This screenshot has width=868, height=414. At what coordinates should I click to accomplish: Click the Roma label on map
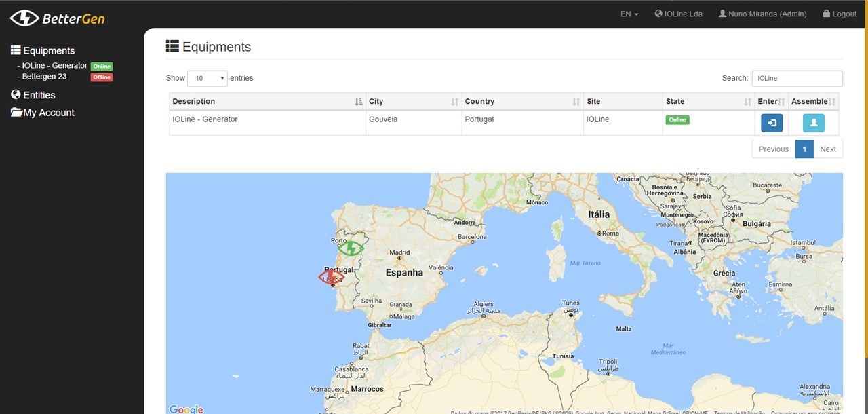point(610,233)
